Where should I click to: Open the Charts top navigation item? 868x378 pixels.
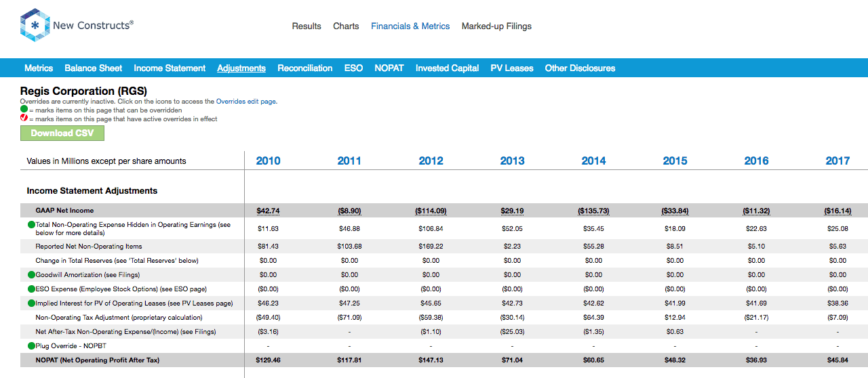click(x=346, y=26)
